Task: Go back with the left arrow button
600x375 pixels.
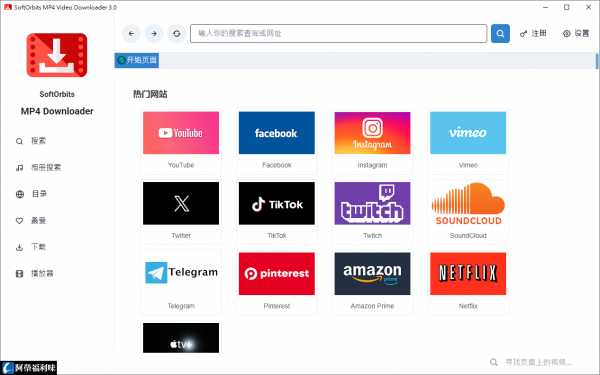Action: pos(131,34)
